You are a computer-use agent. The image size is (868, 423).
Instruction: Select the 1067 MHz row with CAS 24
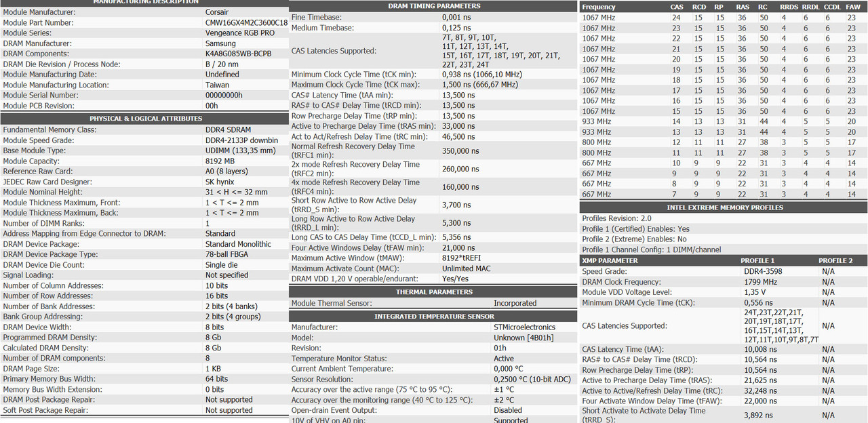coord(723,18)
